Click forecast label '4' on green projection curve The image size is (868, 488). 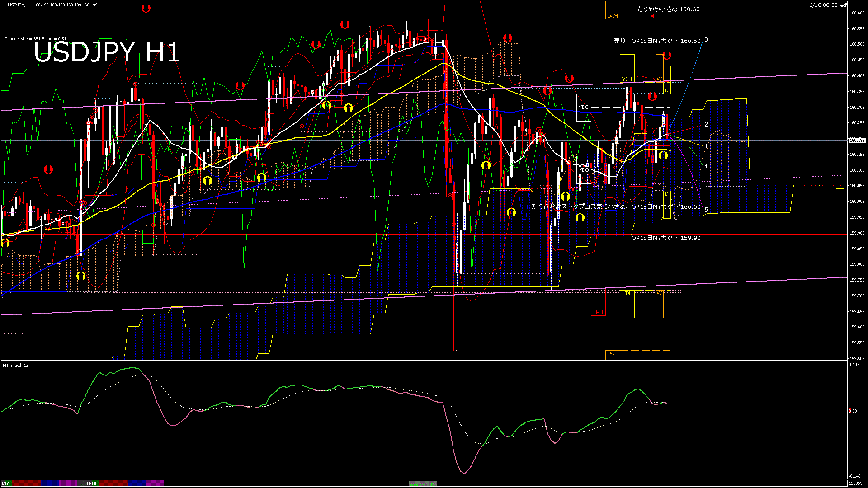706,166
